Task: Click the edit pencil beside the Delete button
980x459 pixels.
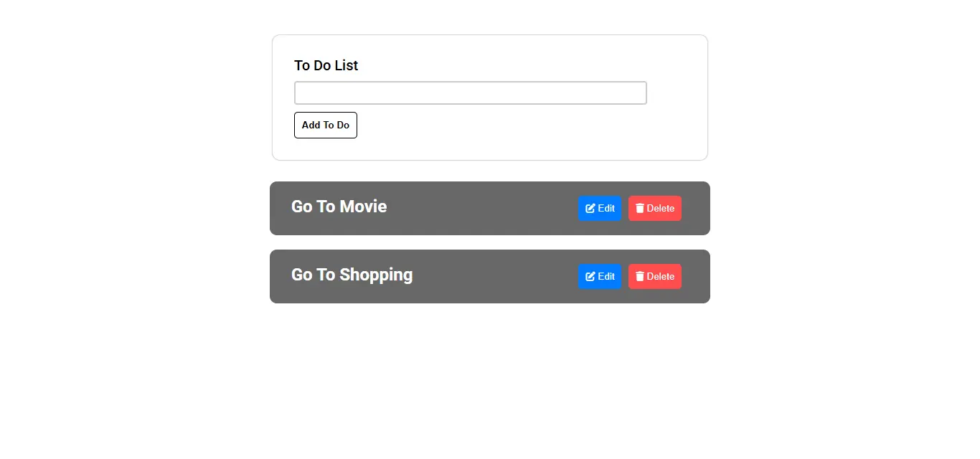Action: (590, 208)
